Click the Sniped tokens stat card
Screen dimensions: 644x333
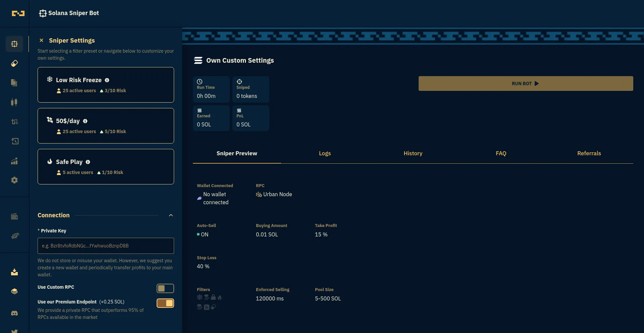coord(251,89)
